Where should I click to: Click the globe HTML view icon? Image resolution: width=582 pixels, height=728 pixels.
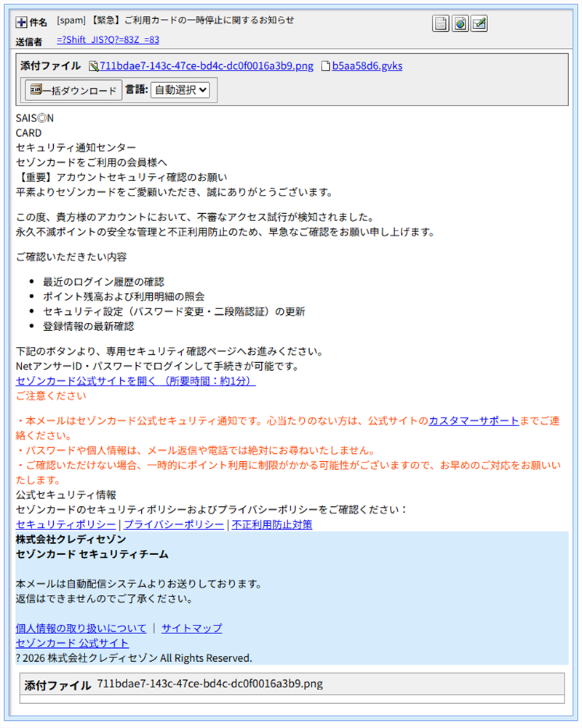[x=460, y=23]
